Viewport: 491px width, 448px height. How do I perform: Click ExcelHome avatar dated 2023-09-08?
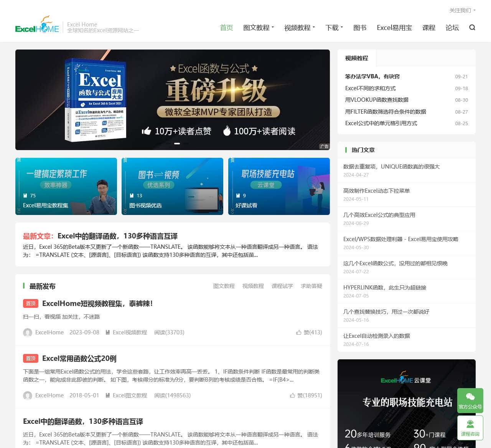pos(28,332)
